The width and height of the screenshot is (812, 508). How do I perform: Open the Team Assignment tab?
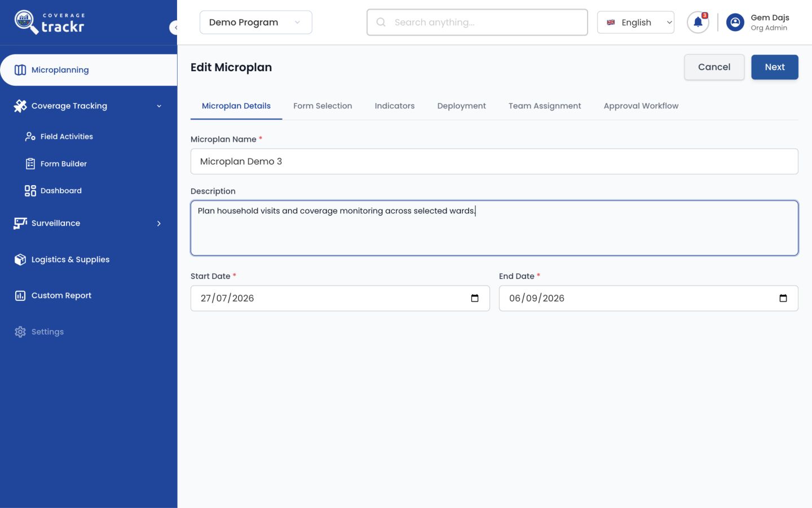(x=545, y=106)
